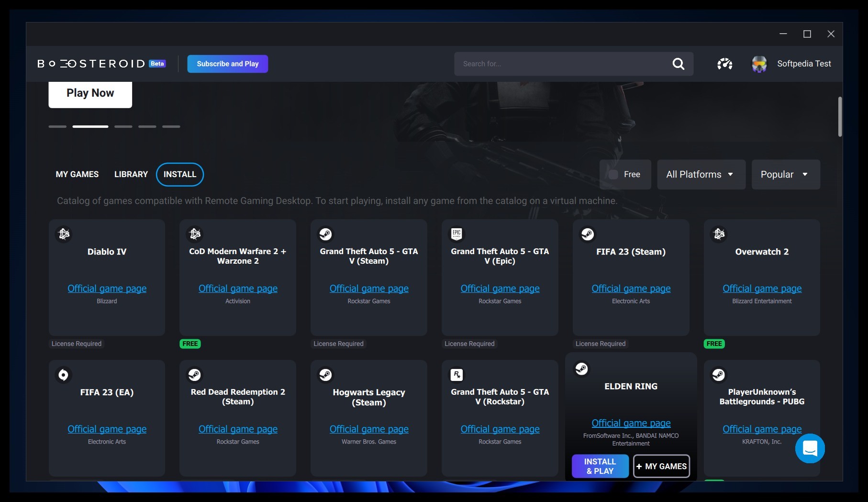This screenshot has height=502, width=868.
Task: Select the INSTALL tab
Action: [180, 174]
